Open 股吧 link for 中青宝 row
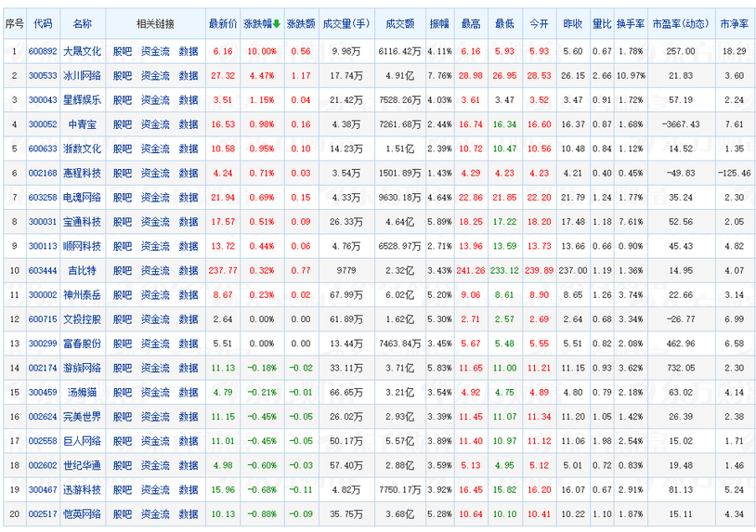 123,124
